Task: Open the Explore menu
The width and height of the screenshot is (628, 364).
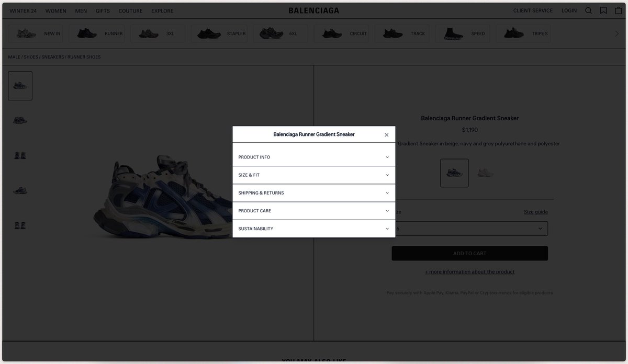Action: tap(162, 11)
